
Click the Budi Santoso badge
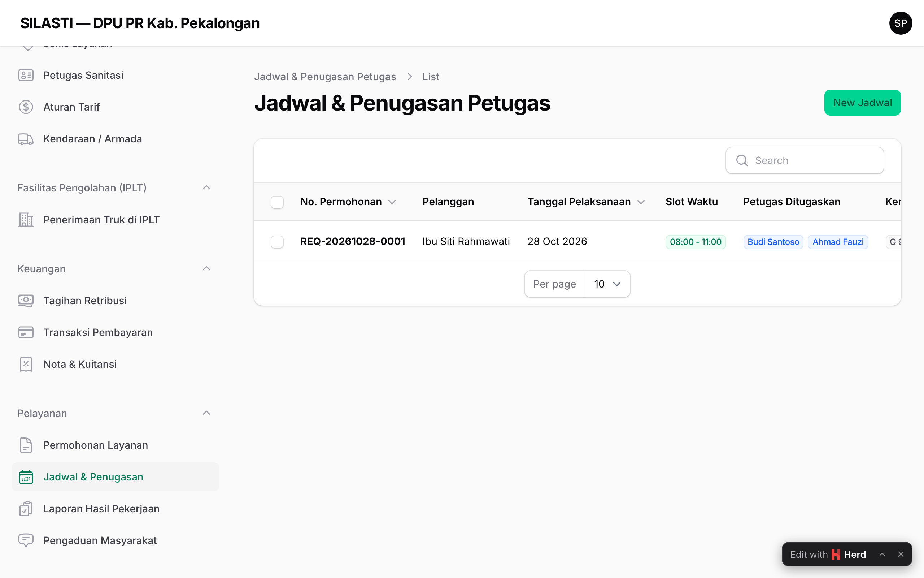pyautogui.click(x=773, y=242)
